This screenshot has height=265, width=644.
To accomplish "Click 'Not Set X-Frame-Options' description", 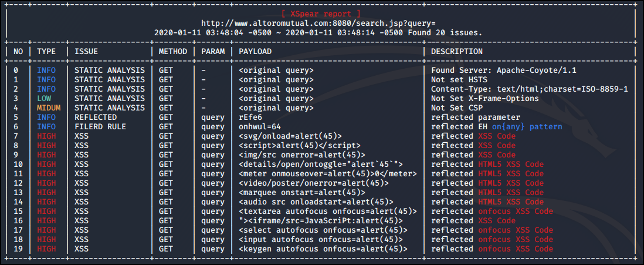I will [484, 99].
